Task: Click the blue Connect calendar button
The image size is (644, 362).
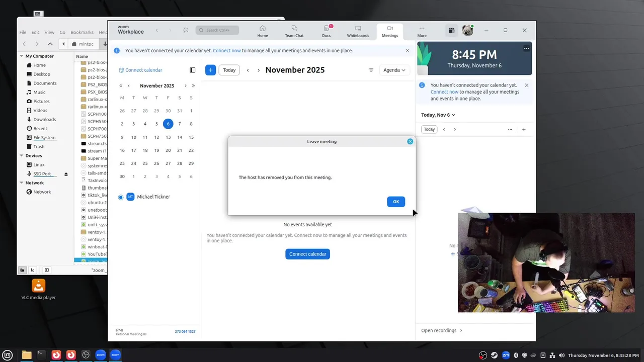Action: tap(307, 254)
